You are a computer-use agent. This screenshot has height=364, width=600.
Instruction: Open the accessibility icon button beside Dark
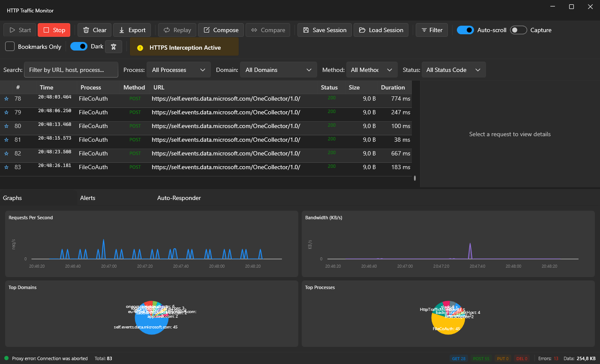click(114, 47)
